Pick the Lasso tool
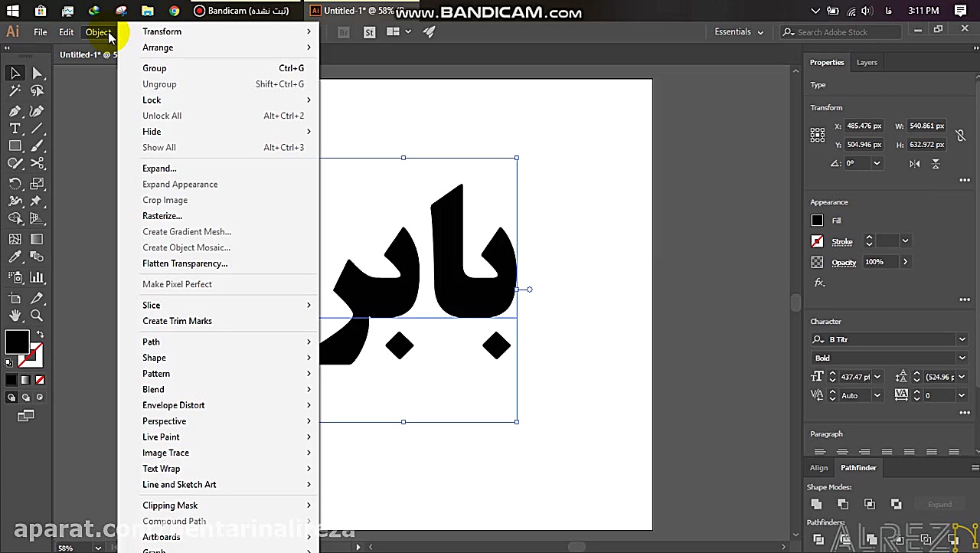Image resolution: width=980 pixels, height=553 pixels. 37,91
